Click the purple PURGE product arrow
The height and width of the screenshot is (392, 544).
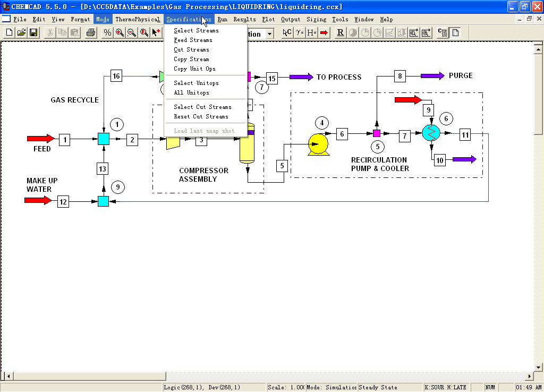tap(432, 75)
